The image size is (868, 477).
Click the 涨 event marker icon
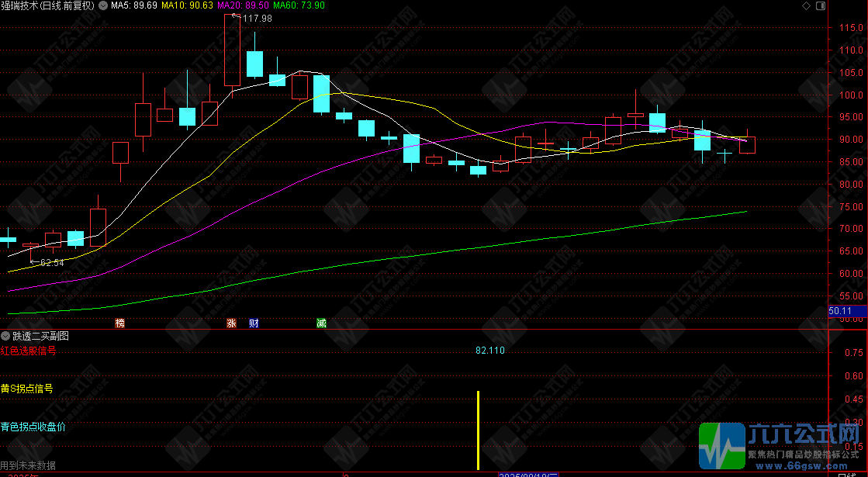click(x=231, y=323)
